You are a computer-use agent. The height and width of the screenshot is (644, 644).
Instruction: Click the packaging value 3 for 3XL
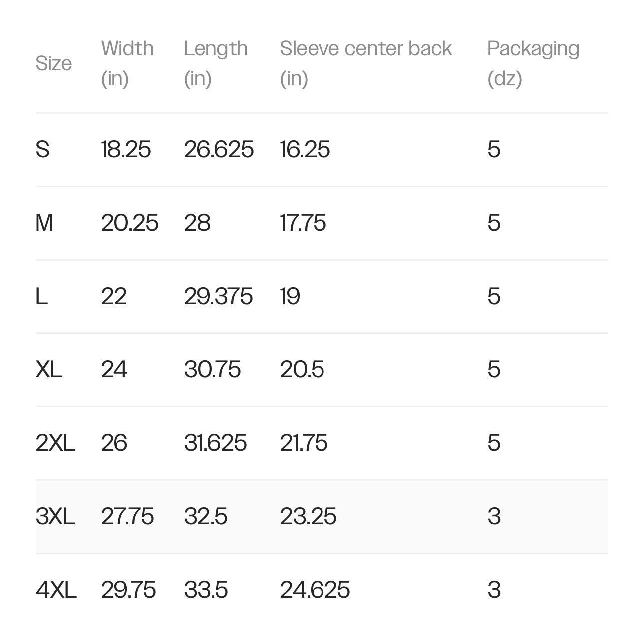[x=494, y=516]
